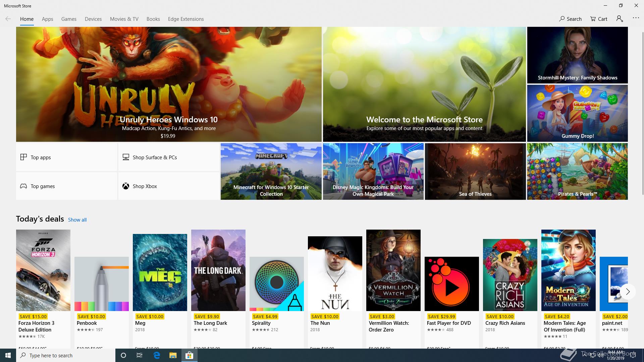Click the Search label in header

574,19
